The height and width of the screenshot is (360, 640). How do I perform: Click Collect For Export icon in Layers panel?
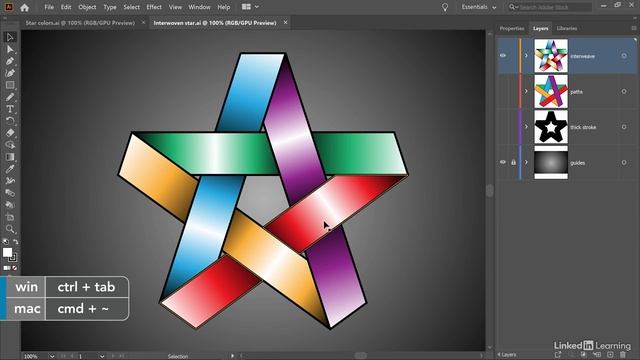point(558,355)
